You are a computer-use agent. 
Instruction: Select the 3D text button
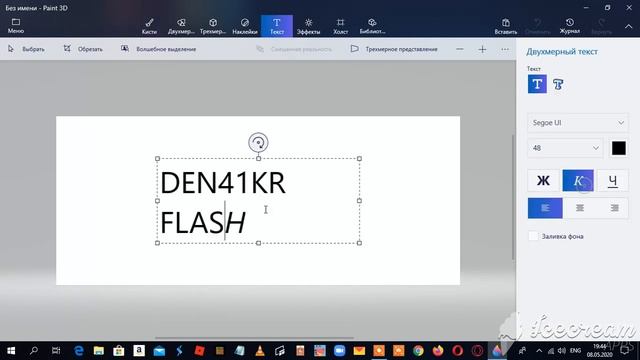click(x=558, y=84)
